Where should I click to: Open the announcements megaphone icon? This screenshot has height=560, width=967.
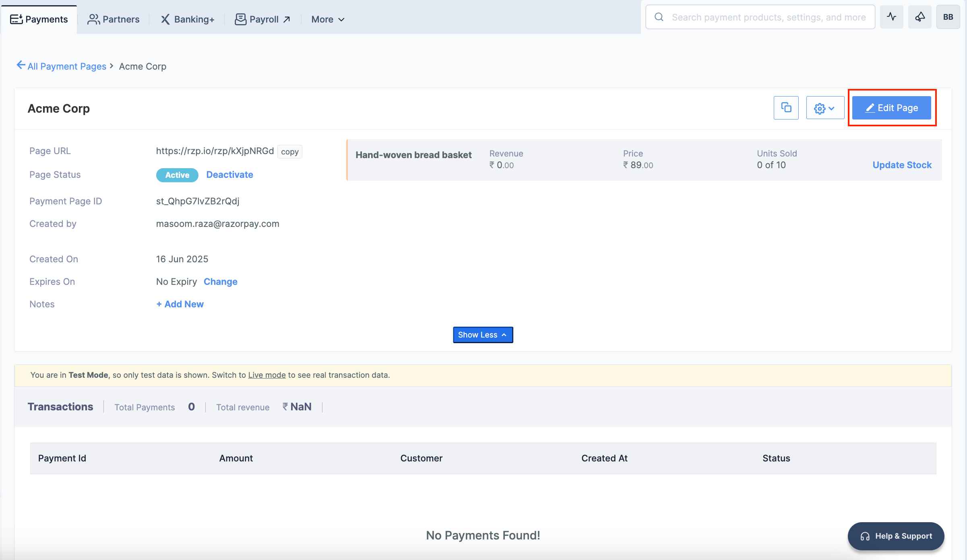pyautogui.click(x=920, y=17)
